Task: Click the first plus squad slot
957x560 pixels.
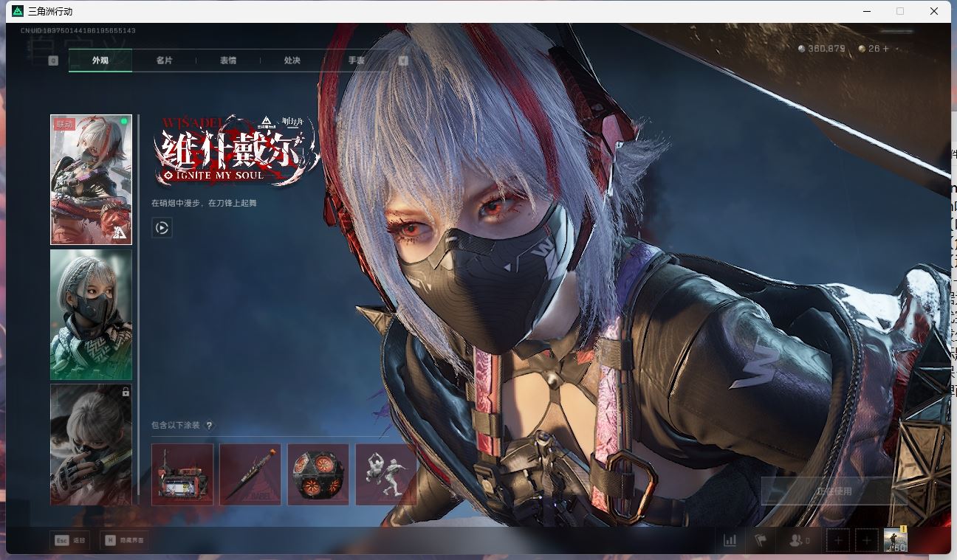Action: point(838,540)
